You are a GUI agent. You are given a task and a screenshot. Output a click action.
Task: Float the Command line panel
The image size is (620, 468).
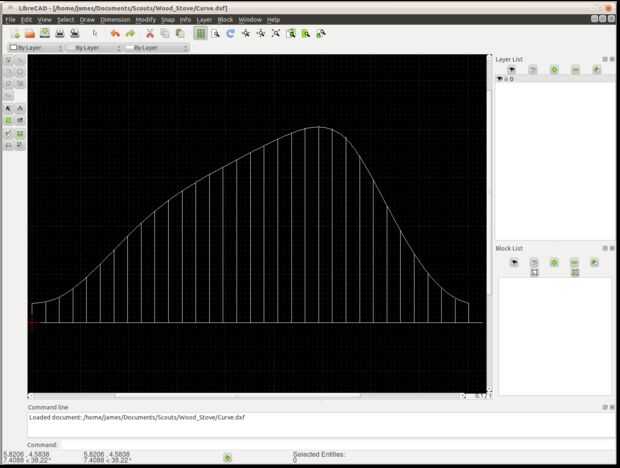605,407
